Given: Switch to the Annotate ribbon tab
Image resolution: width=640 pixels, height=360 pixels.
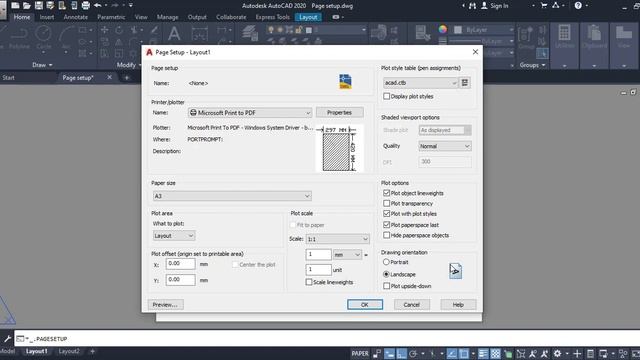Looking at the screenshot, I should [x=76, y=17].
